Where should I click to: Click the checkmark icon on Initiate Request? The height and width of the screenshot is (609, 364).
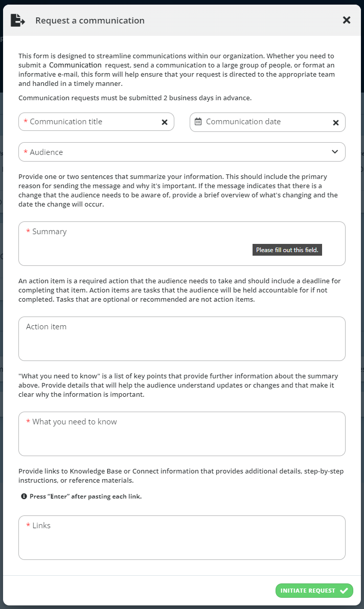(344, 591)
